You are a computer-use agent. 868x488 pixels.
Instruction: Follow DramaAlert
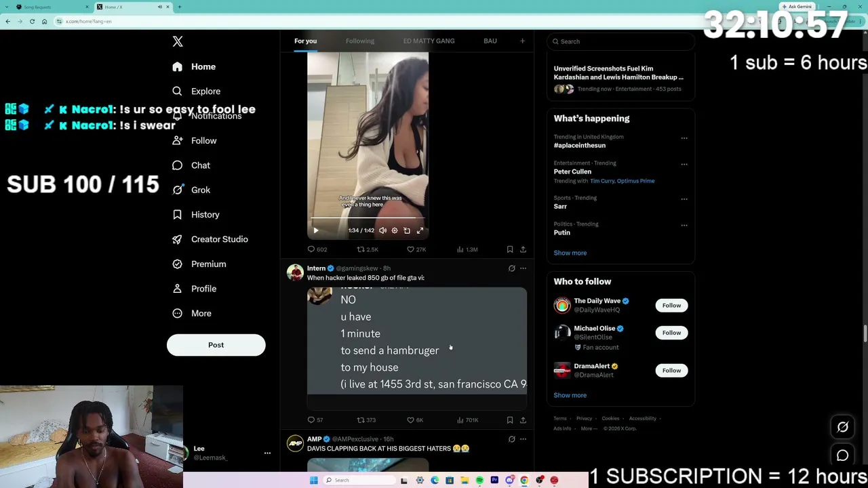pyautogui.click(x=671, y=371)
